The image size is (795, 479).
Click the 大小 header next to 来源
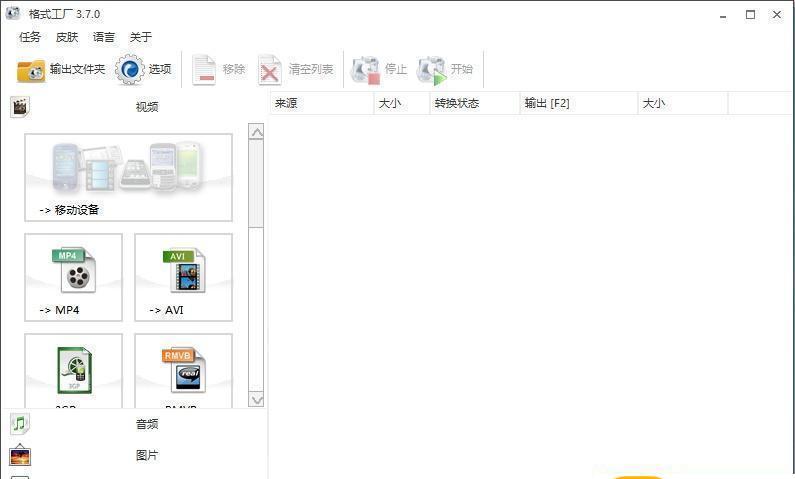pos(402,103)
